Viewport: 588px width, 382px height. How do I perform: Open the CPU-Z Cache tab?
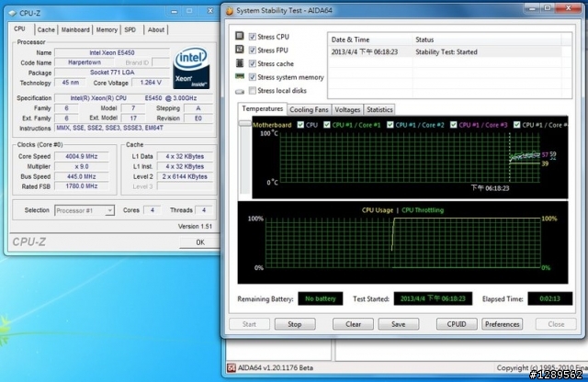pos(46,29)
